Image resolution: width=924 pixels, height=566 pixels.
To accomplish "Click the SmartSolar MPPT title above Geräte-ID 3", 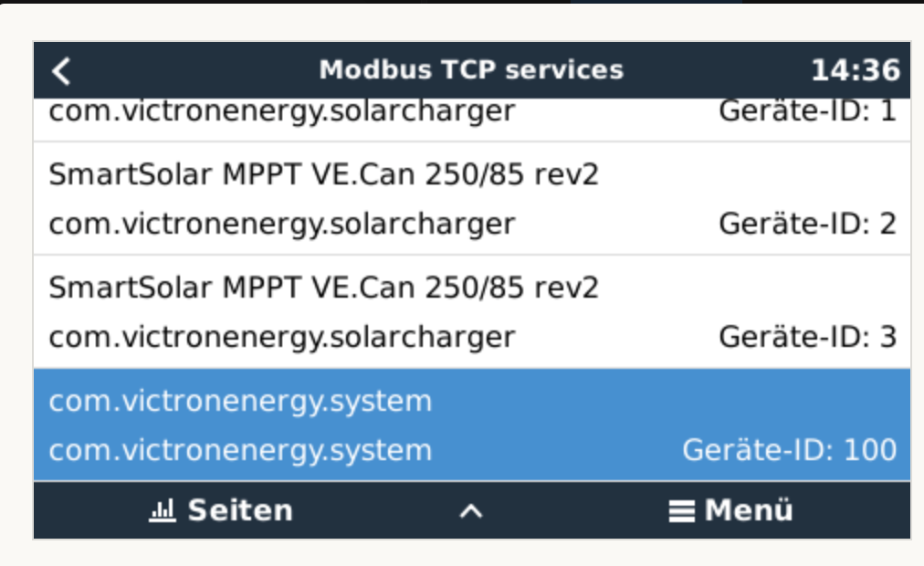I will coord(324,288).
